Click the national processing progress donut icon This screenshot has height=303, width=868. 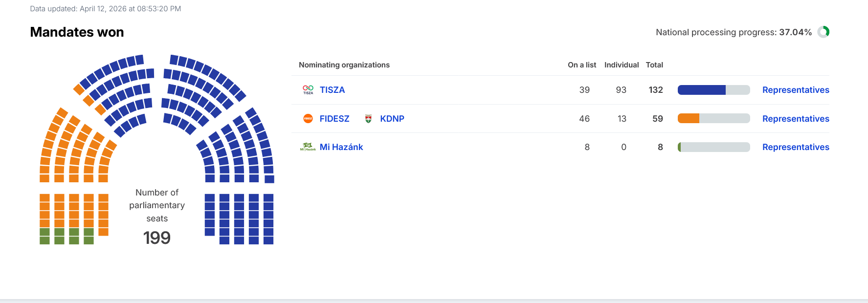pyautogui.click(x=823, y=32)
